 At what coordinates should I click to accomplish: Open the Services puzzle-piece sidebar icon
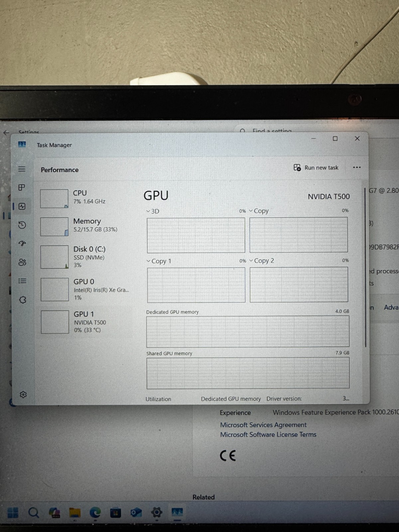click(x=23, y=300)
